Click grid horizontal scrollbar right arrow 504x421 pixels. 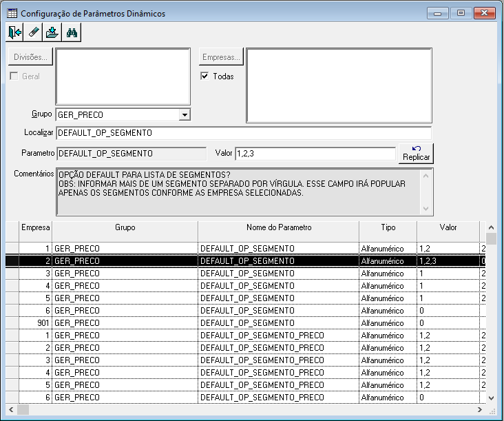coord(480,409)
